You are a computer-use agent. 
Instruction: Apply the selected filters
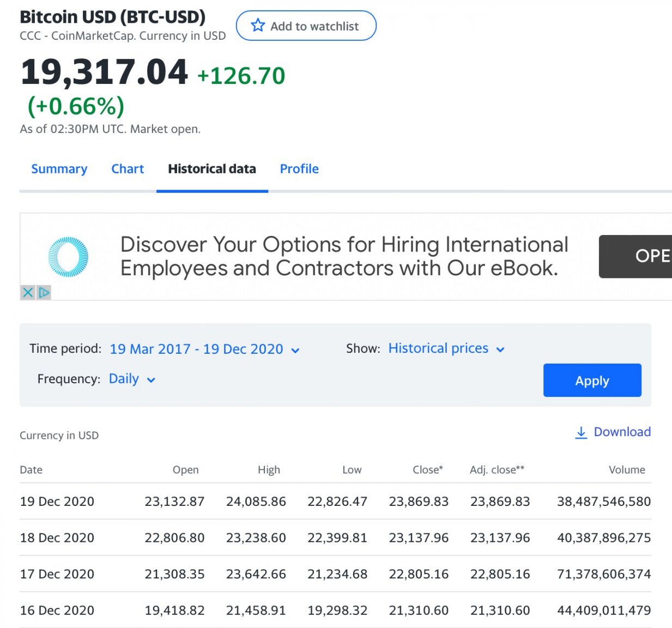[x=592, y=381]
